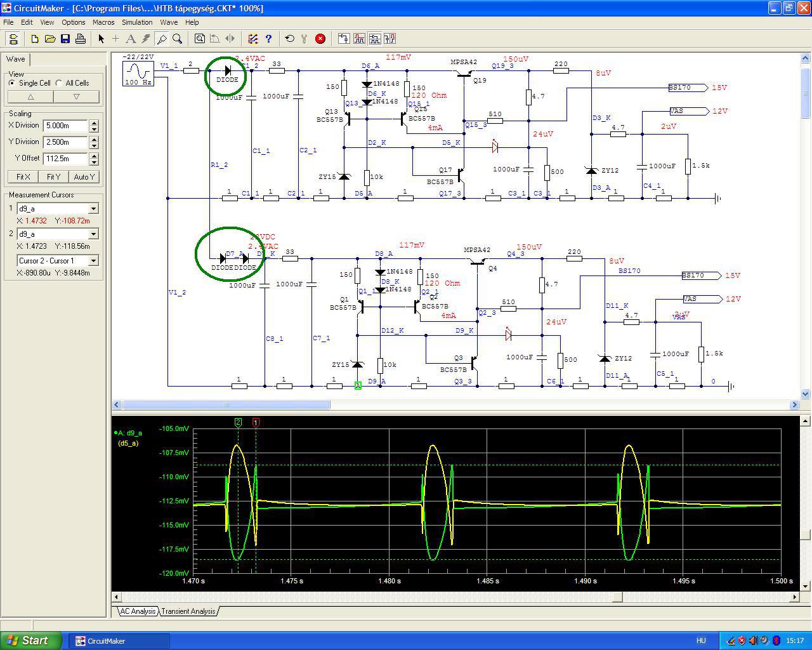The height and width of the screenshot is (650, 812).
Task: Click the first waveform display icon
Action: coord(344,39)
